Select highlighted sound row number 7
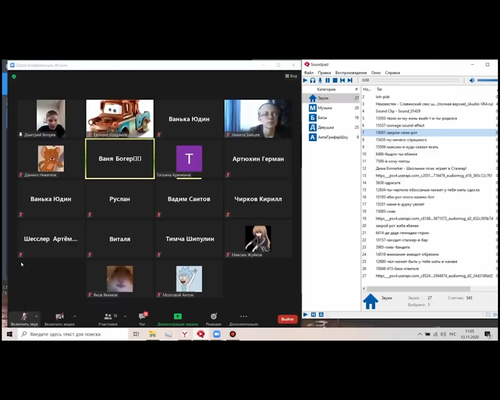Viewport: 500px width, 400px height. 429,132
